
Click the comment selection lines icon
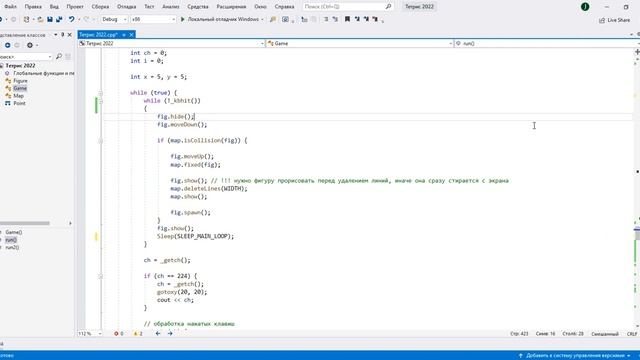click(326, 19)
